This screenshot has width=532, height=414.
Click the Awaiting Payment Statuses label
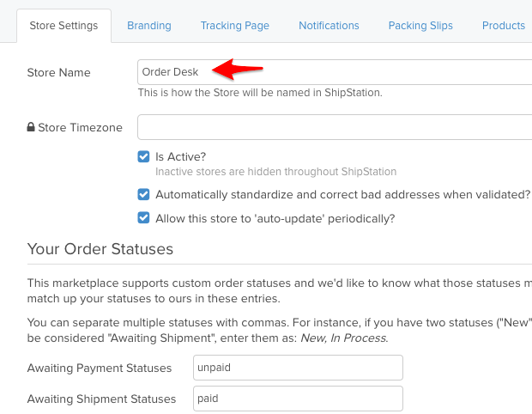tap(100, 368)
